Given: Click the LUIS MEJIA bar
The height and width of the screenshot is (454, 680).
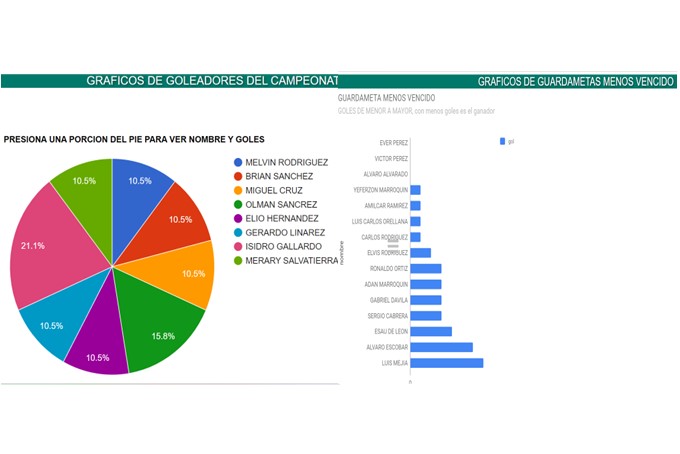Looking at the screenshot, I should pyautogui.click(x=447, y=362).
